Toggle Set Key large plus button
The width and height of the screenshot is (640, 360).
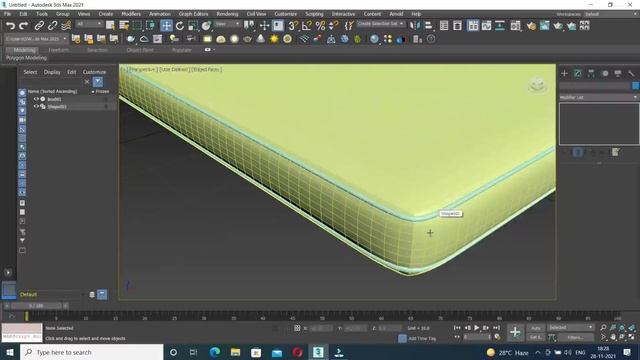point(515,332)
